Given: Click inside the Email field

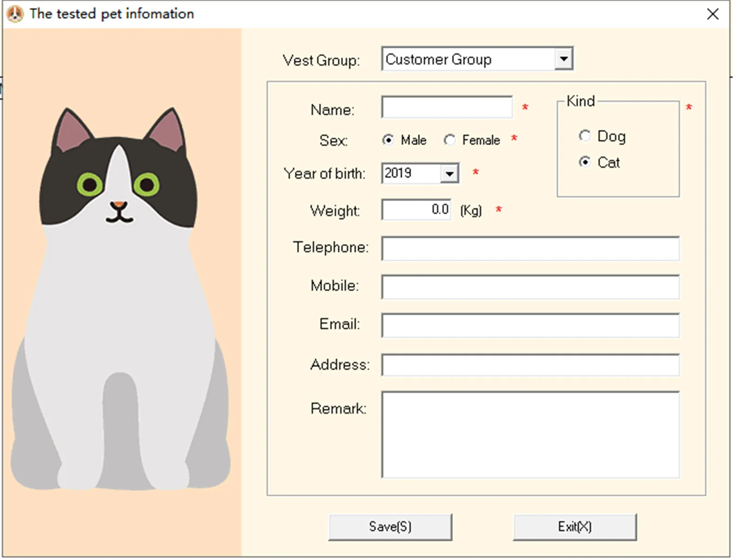Looking at the screenshot, I should click(529, 325).
